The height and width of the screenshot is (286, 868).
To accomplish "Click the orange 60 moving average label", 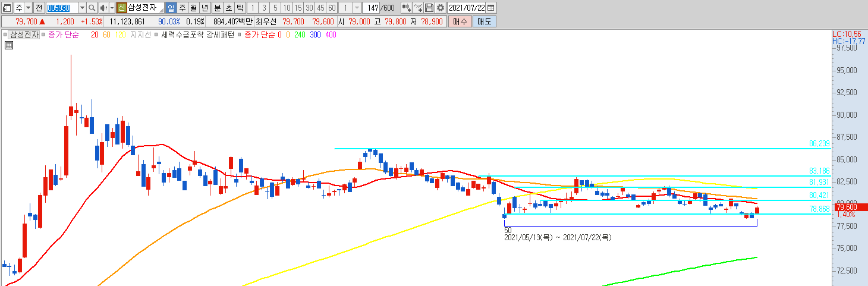I will (106, 35).
